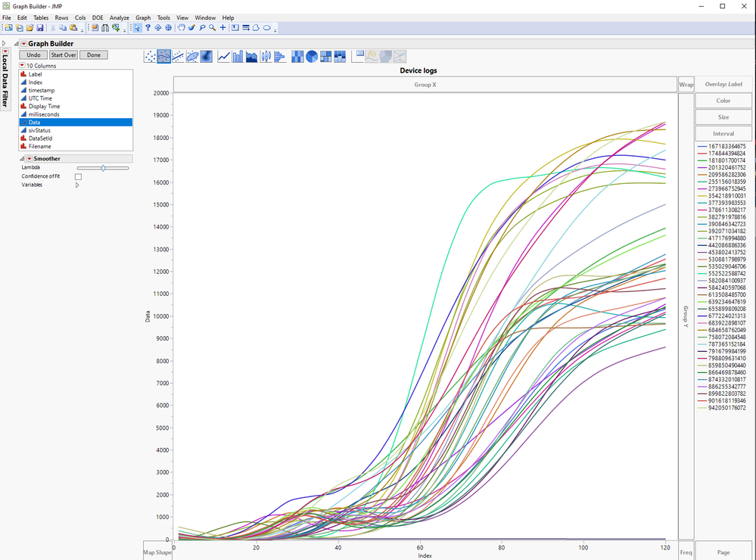The height and width of the screenshot is (560, 756).
Task: Select the Contour graph element icon
Action: (206, 57)
